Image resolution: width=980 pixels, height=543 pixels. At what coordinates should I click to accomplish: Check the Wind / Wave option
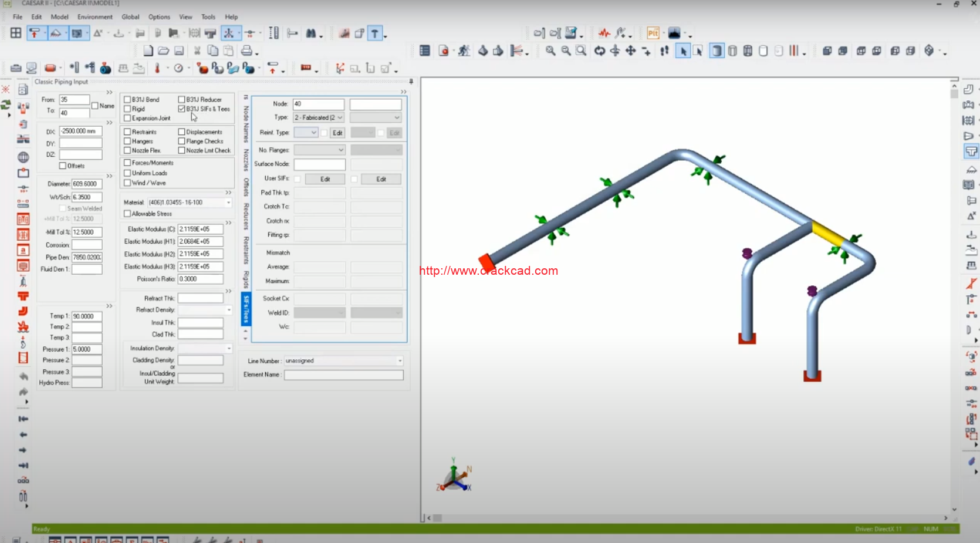point(126,183)
